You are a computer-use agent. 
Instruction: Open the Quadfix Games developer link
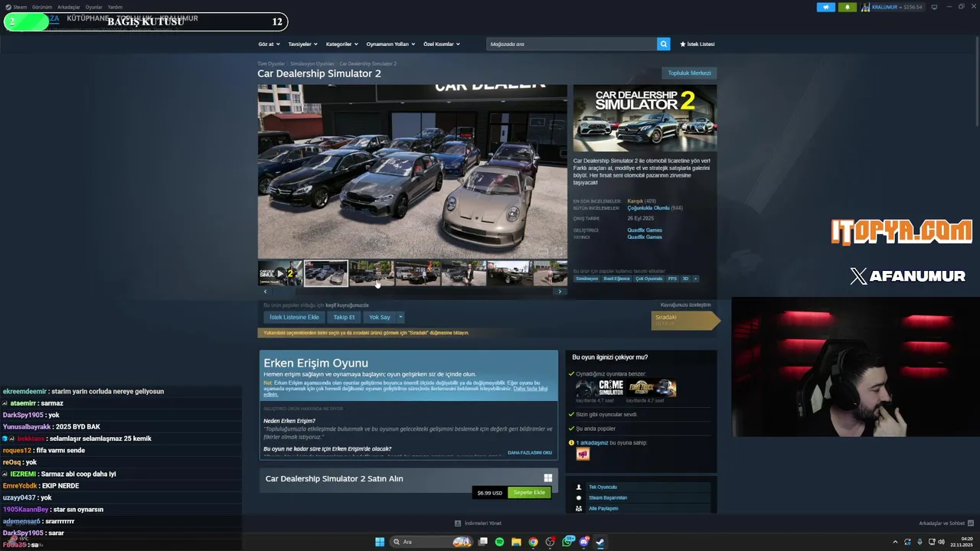tap(645, 230)
